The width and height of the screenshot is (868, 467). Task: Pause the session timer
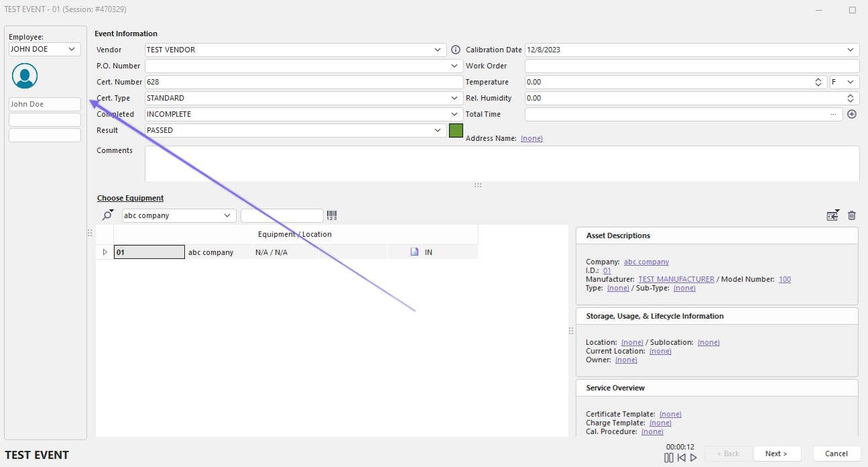point(668,458)
